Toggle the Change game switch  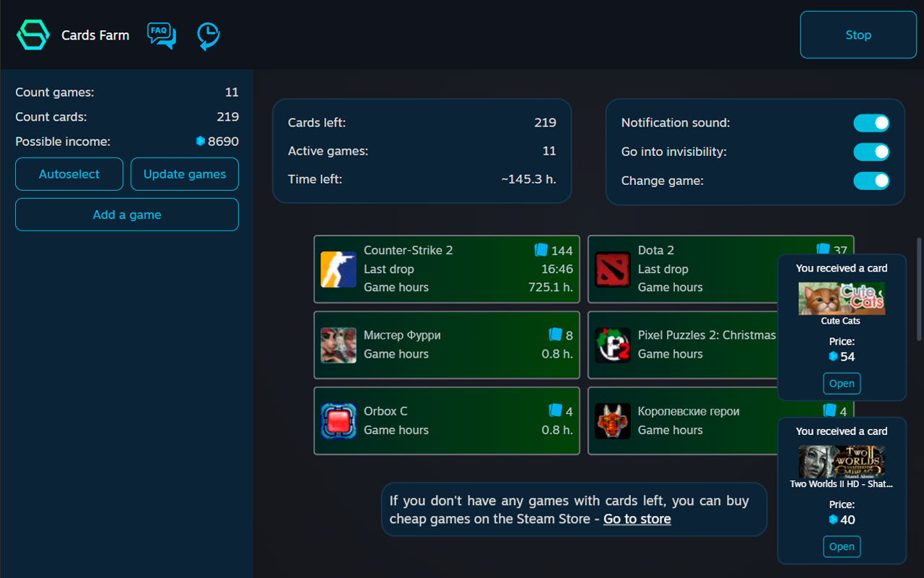[x=871, y=181]
